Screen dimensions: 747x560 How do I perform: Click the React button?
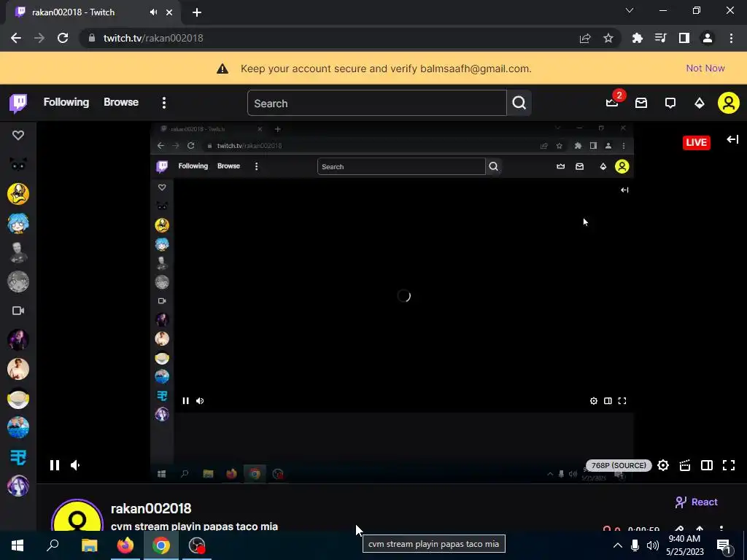pos(697,502)
